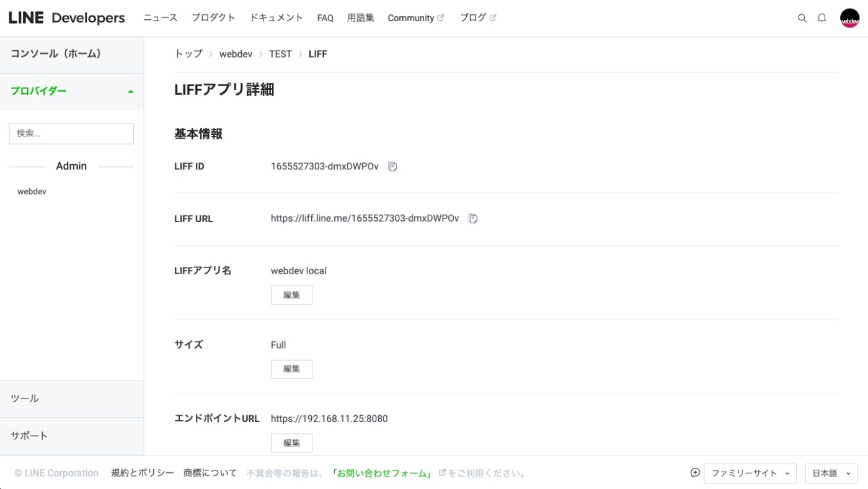This screenshot has width=868, height=489.
Task: Edit the LIFFアプリ名 field
Action: (291, 295)
